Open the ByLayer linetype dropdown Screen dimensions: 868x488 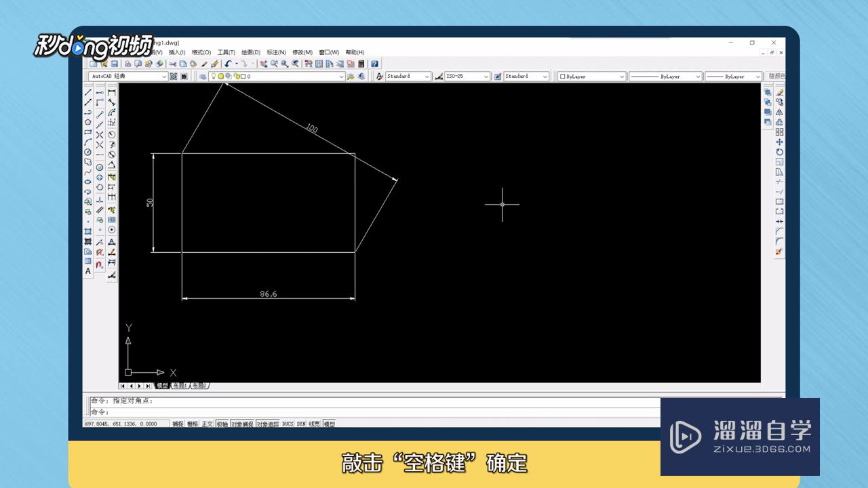tap(665, 77)
